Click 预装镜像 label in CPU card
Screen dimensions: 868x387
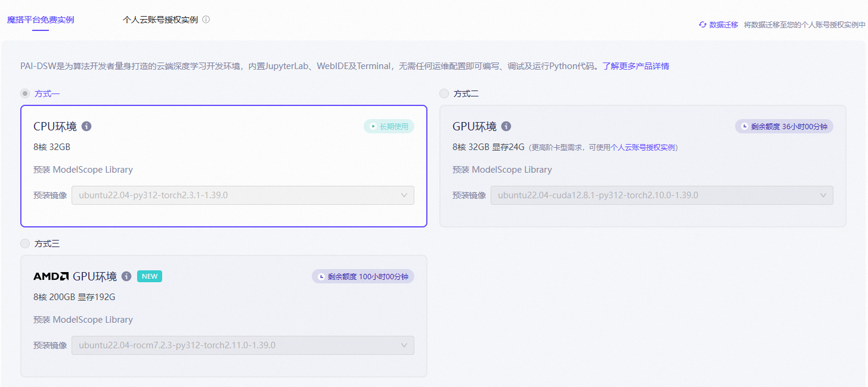point(50,195)
